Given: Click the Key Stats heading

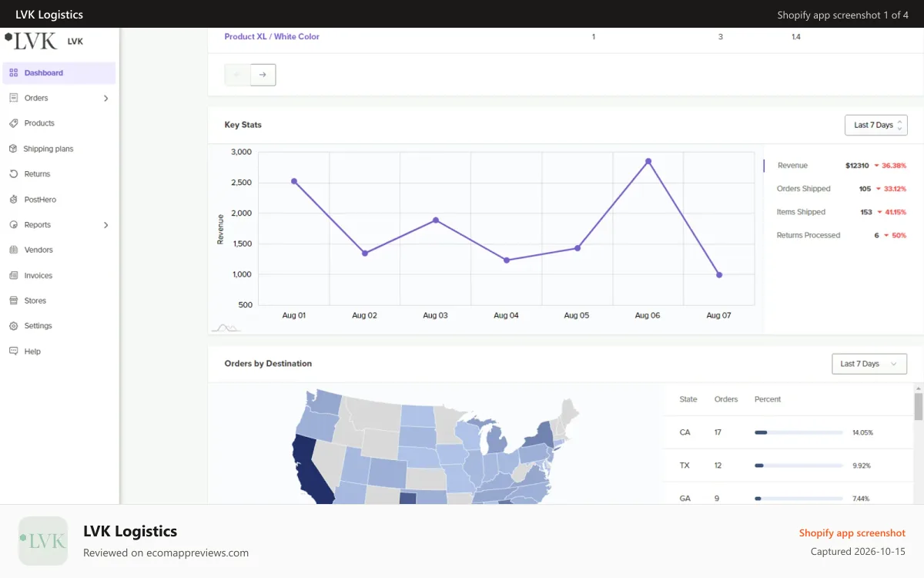Looking at the screenshot, I should (x=243, y=125).
